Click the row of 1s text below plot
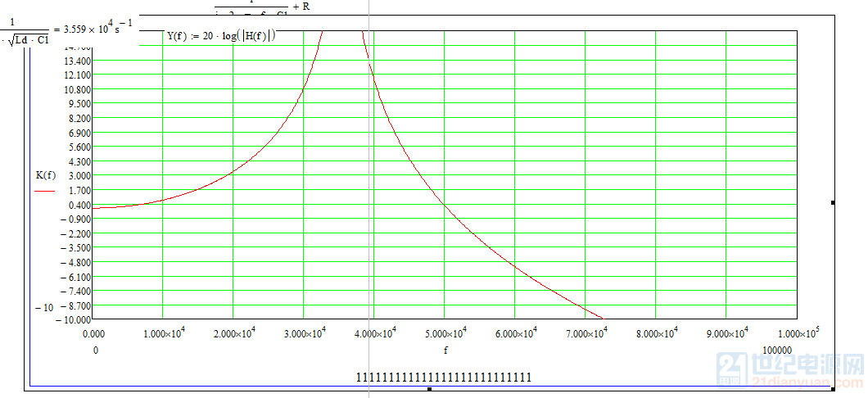 pyautogui.click(x=444, y=378)
